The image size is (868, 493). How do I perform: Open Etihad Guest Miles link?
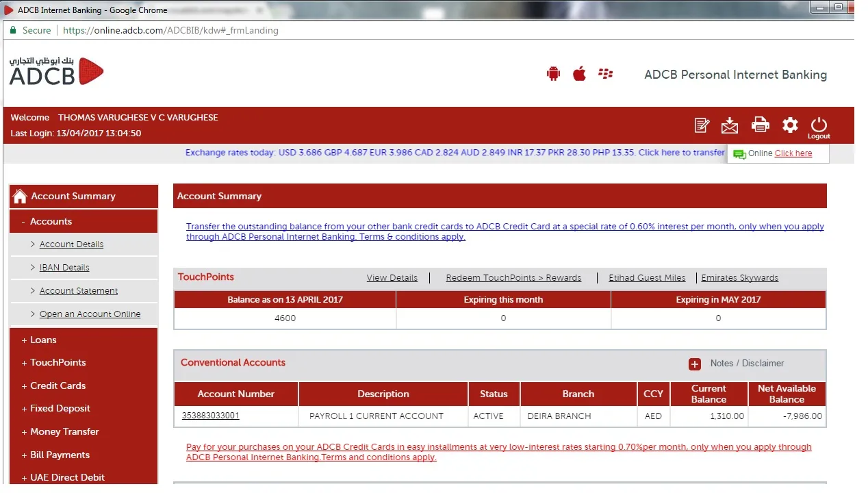647,278
